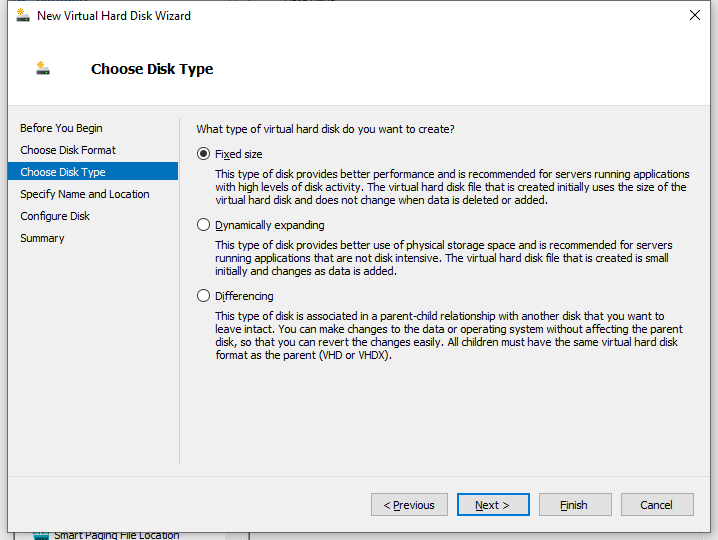Image resolution: width=718 pixels, height=540 pixels.
Task: Click the Previous button
Action: click(x=409, y=505)
